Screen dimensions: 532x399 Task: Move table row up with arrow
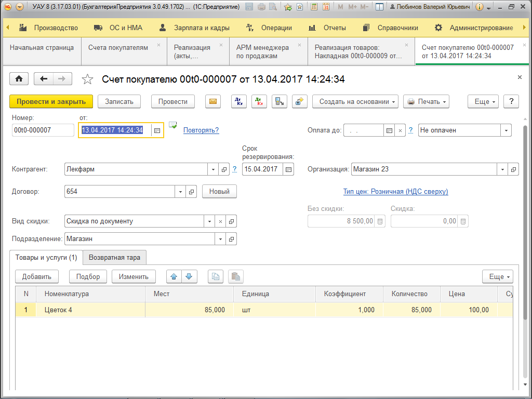(174, 276)
